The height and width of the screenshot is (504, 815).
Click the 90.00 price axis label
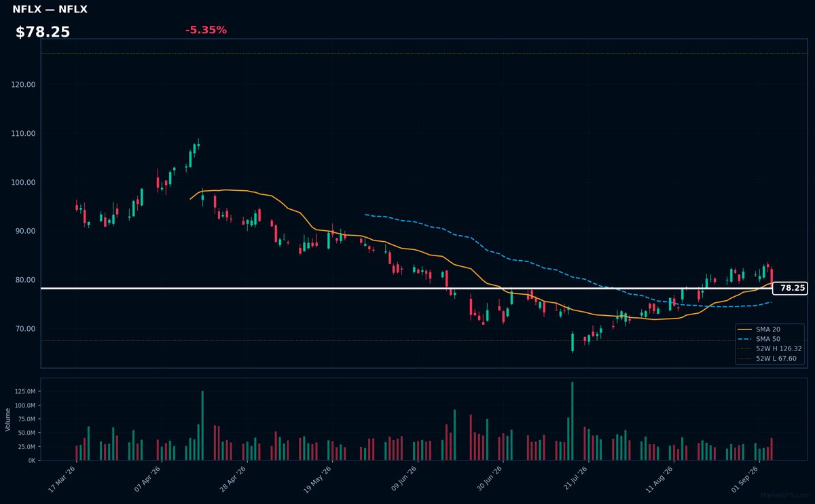(26, 231)
